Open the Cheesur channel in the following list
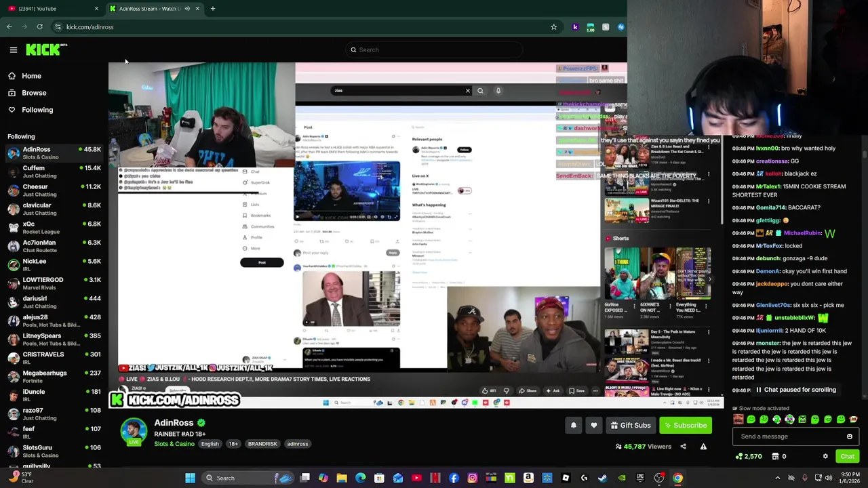 click(x=54, y=190)
